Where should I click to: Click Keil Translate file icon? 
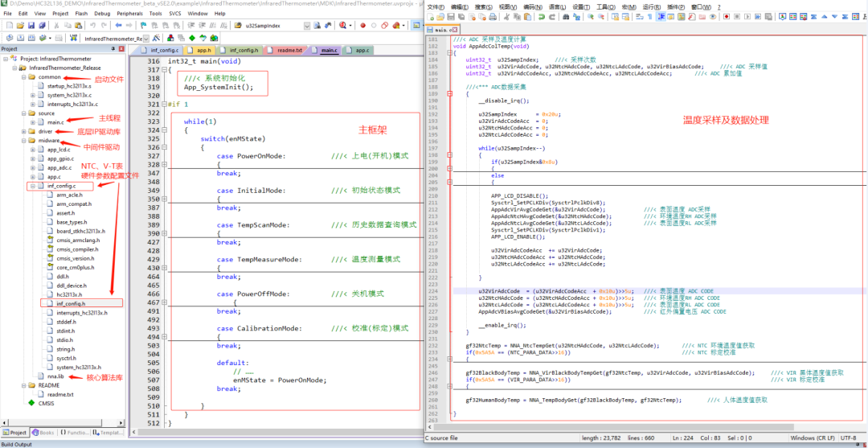coord(10,39)
